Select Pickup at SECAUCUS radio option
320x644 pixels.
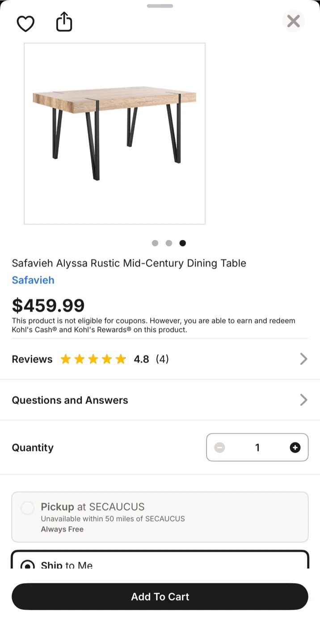28,508
